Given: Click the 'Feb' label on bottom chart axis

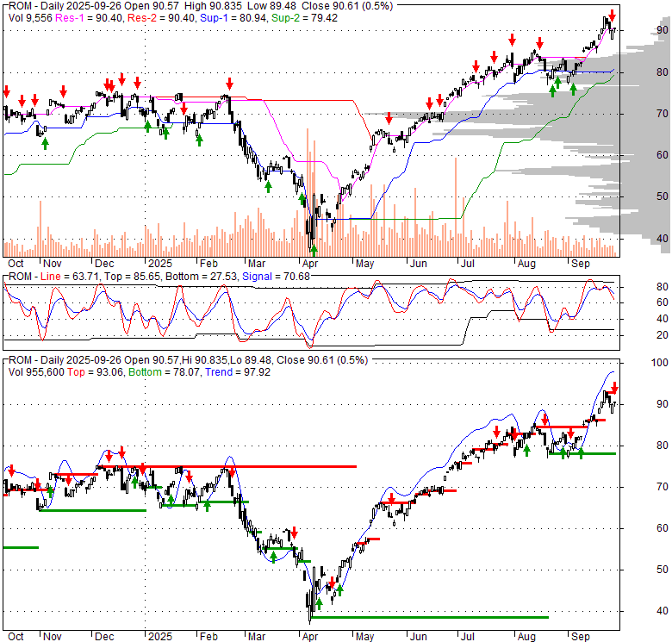Looking at the screenshot, I should [208, 637].
